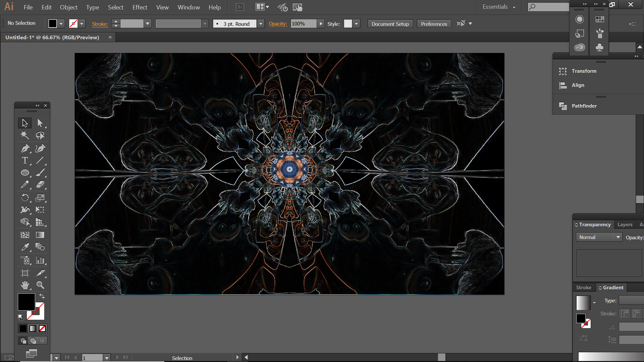Click the Document Setup button
The height and width of the screenshot is (362, 644).
click(390, 24)
